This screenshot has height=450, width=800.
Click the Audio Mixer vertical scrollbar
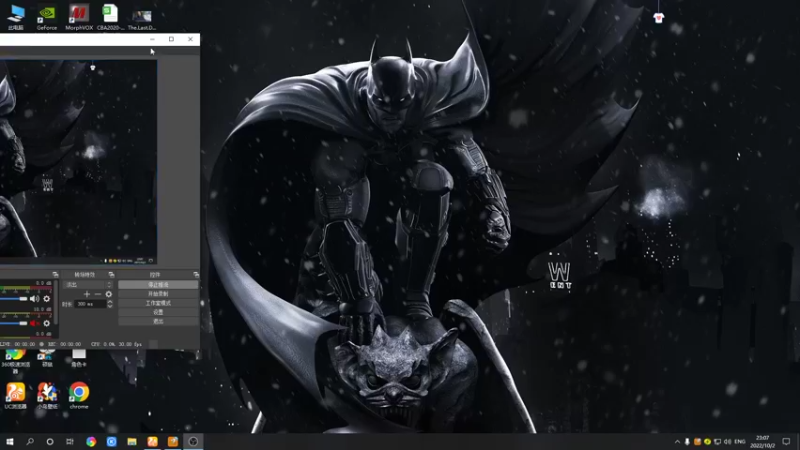56,302
